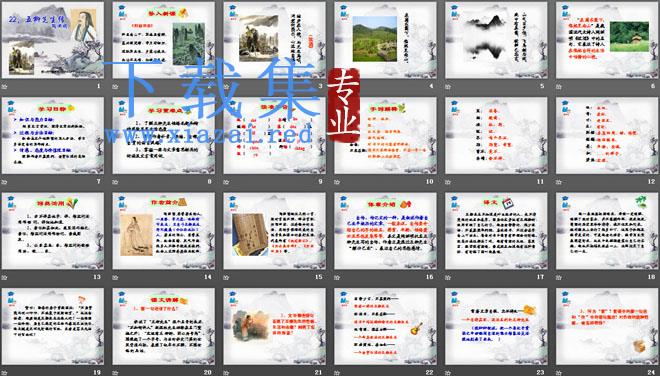Select slide 3 with scholar painting
This screenshot has width=660, height=376.
pyautogui.click(x=274, y=40)
